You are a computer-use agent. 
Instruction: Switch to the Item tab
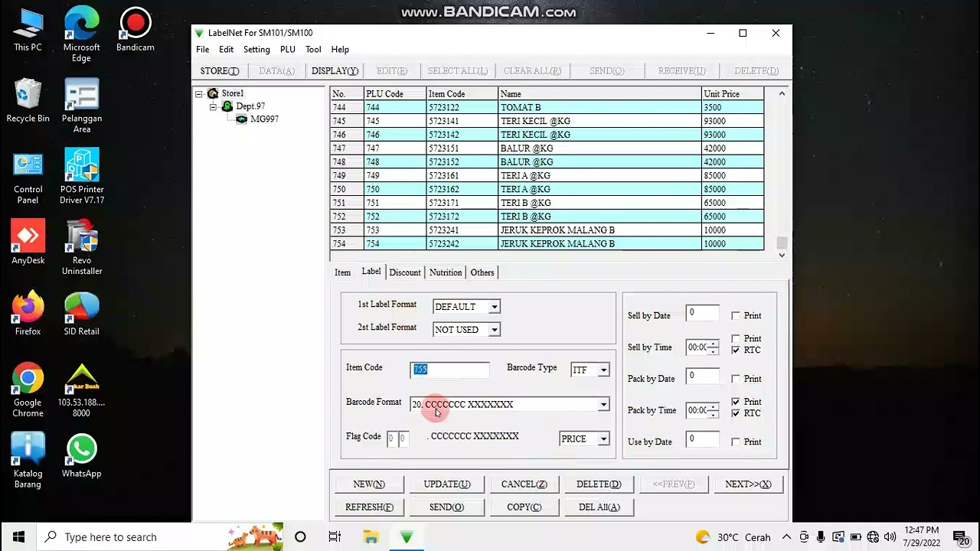coord(342,272)
